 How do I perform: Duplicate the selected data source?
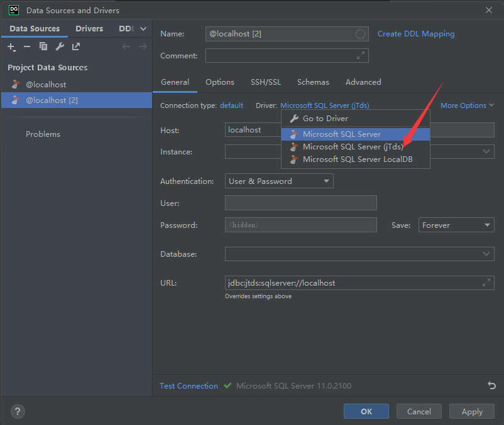(43, 46)
